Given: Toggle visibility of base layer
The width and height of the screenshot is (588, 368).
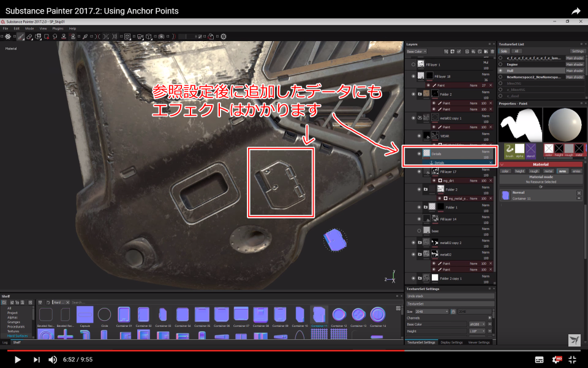Looking at the screenshot, I should 419,231.
